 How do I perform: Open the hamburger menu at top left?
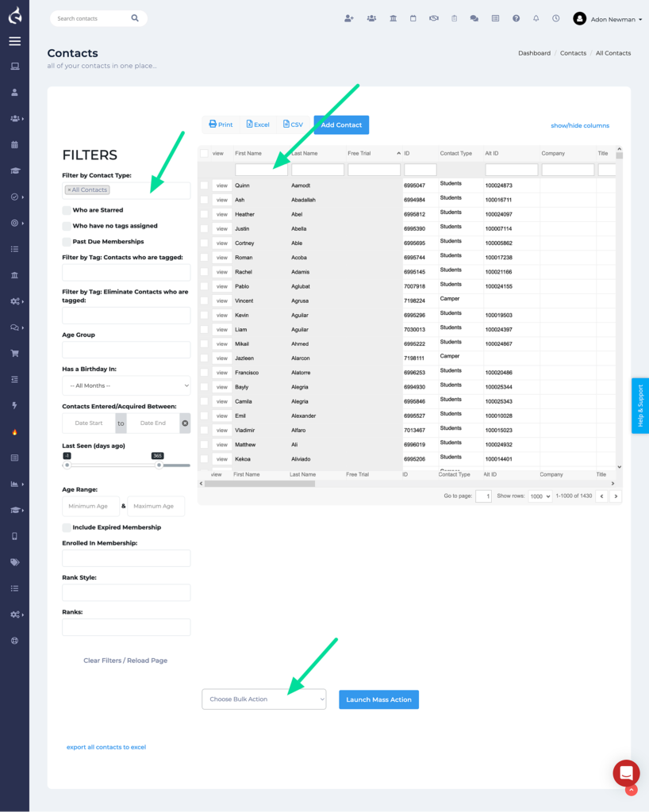point(14,40)
